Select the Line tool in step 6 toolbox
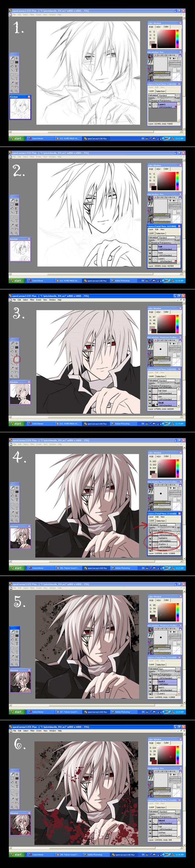Viewport: 195px width, 868px height. [x=12, y=786]
